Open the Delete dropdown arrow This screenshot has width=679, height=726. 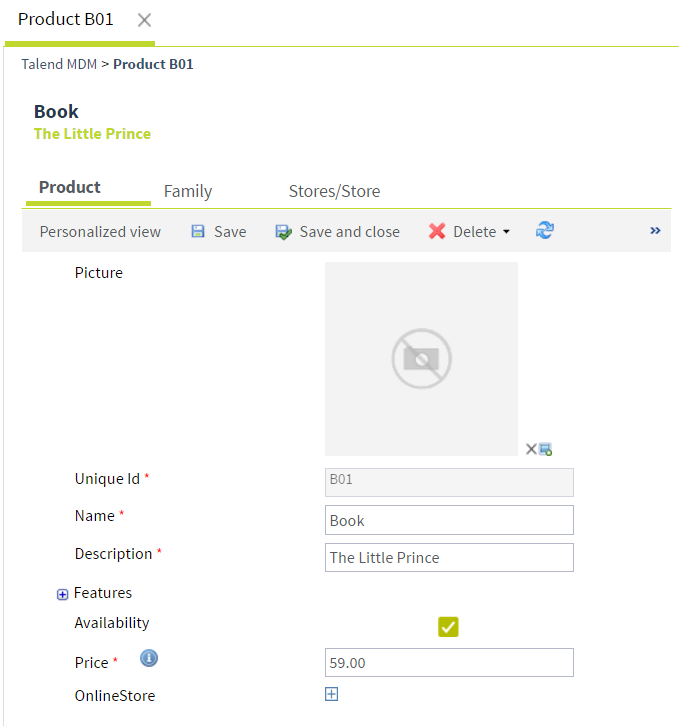point(506,232)
